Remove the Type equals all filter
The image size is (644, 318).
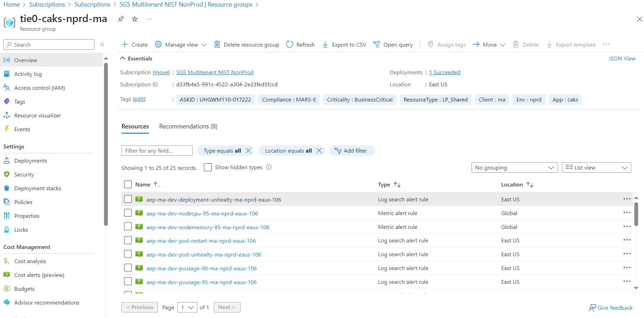point(248,151)
